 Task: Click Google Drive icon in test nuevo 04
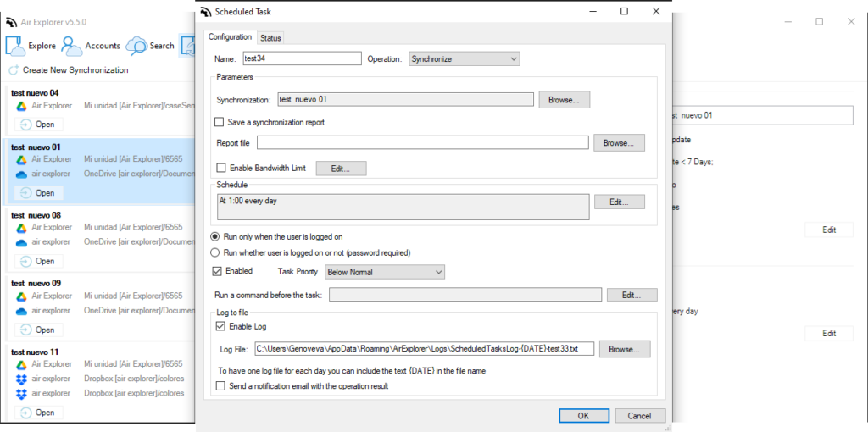tap(21, 106)
